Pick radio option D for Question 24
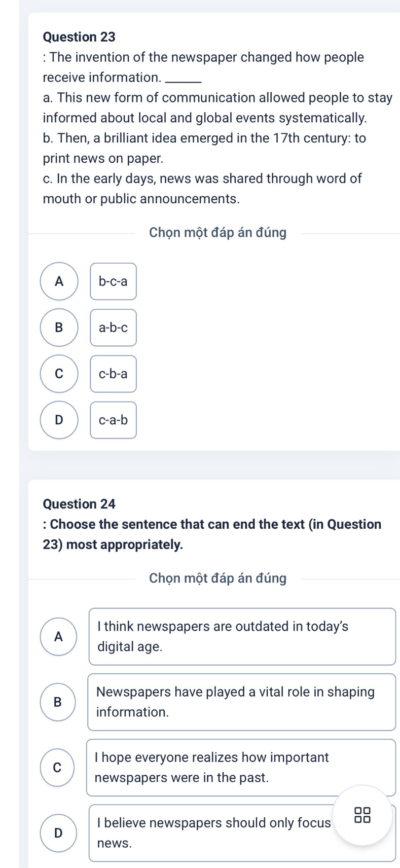The image size is (400, 868). (x=58, y=833)
